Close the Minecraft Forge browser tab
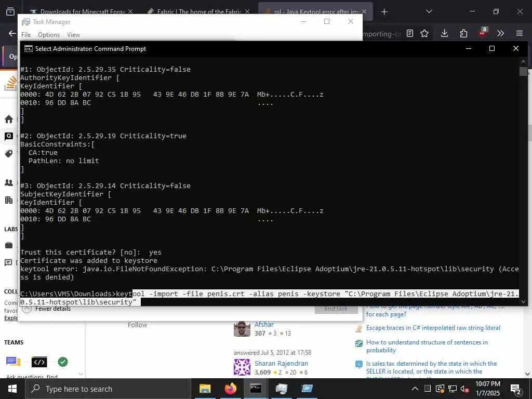Viewport: 532px width, 399px height. 131,11
